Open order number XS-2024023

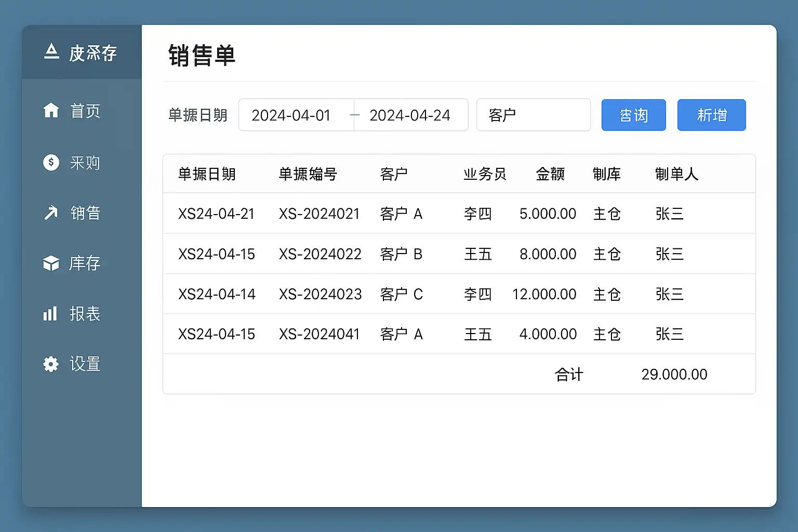click(x=320, y=294)
